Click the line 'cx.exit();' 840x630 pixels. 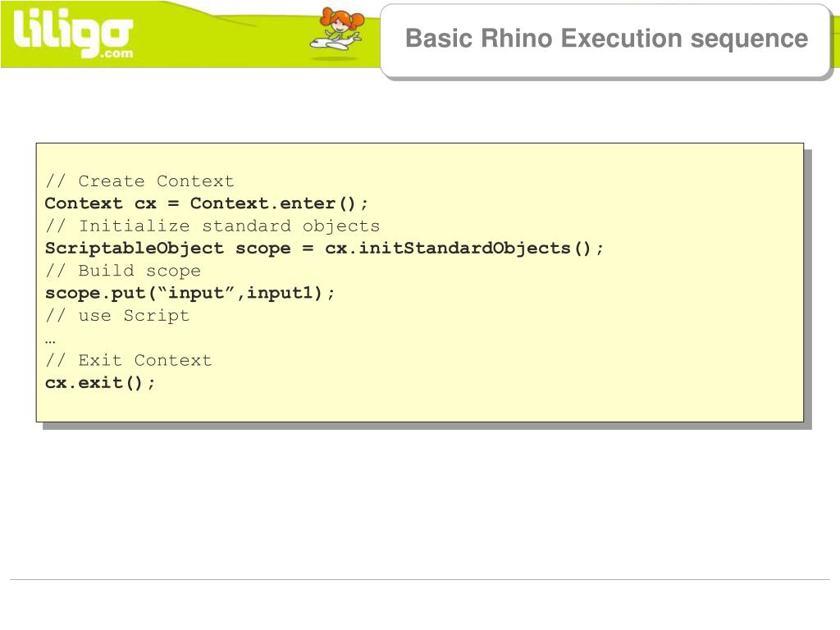[100, 382]
